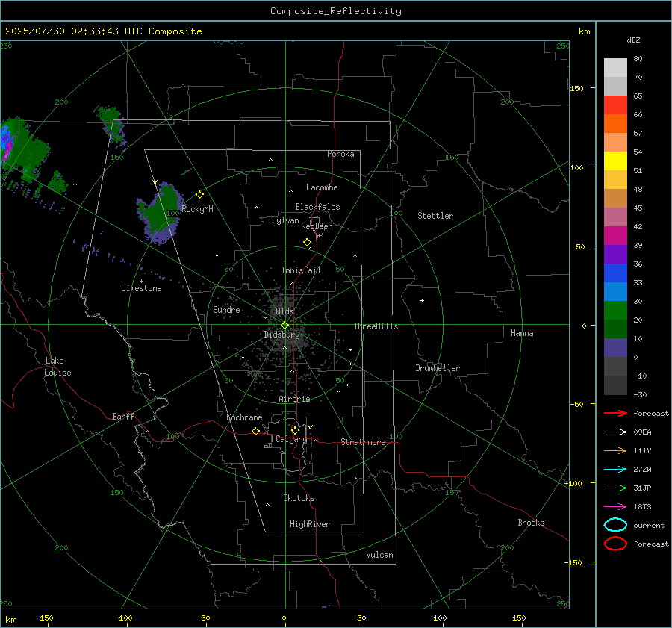Click the white plus marker west of Hanna

tap(422, 300)
